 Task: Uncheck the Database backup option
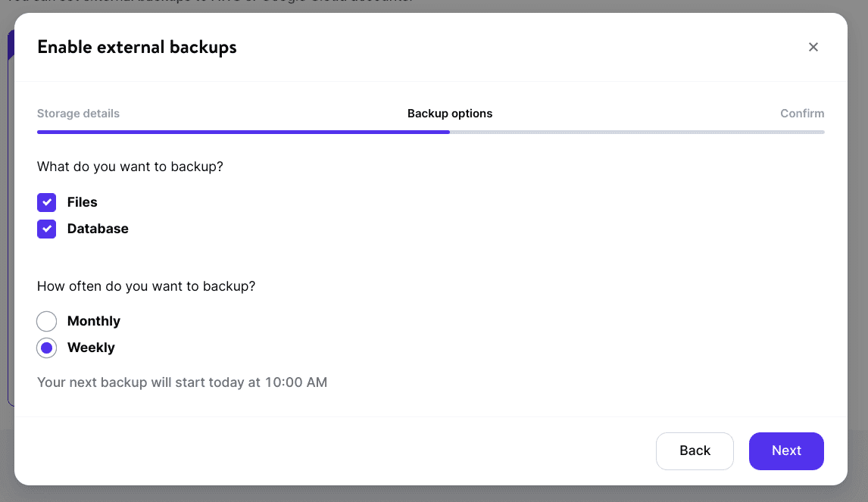point(46,229)
